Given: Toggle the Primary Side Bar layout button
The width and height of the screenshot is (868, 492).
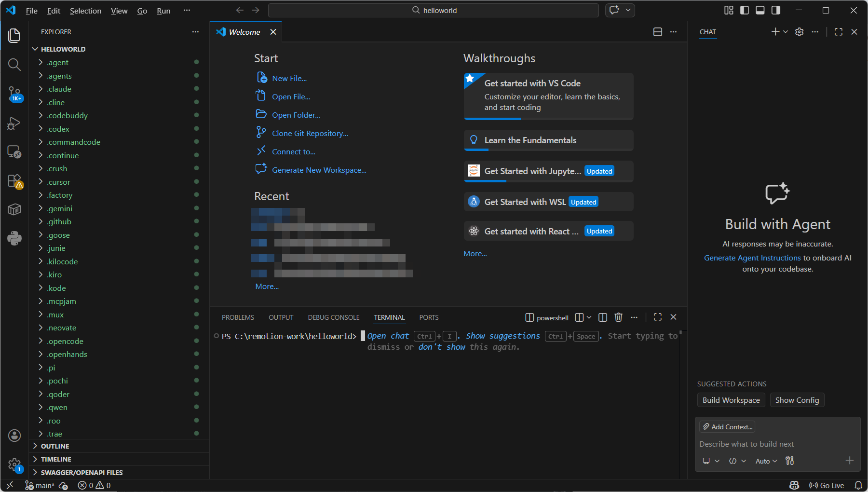Looking at the screenshot, I should pyautogui.click(x=745, y=10).
